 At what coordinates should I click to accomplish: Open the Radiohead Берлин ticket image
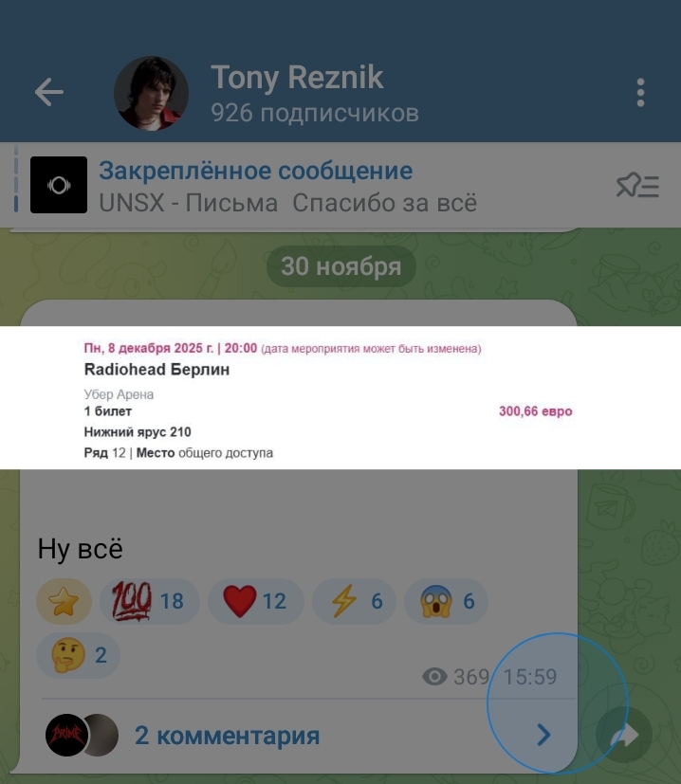coord(340,397)
